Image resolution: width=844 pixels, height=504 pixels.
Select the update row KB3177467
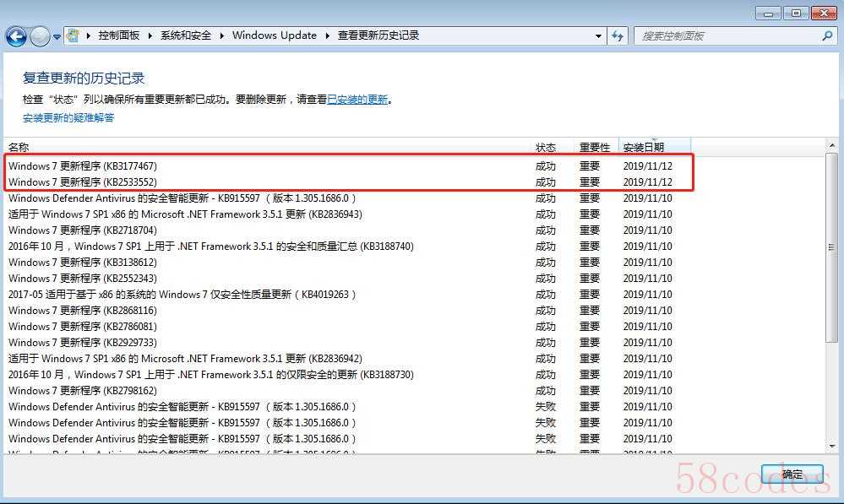[348, 166]
